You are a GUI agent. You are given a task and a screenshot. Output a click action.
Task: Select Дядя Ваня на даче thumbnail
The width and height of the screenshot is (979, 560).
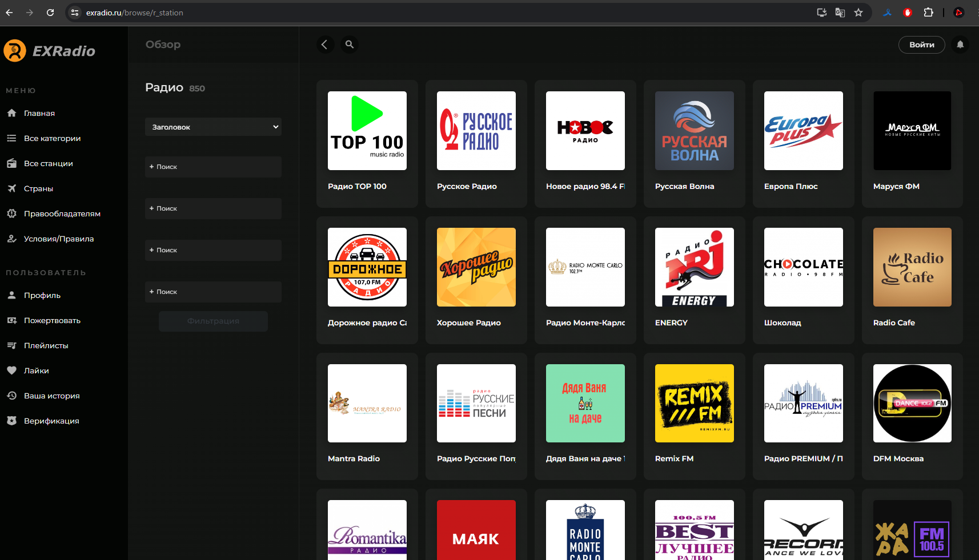point(585,403)
